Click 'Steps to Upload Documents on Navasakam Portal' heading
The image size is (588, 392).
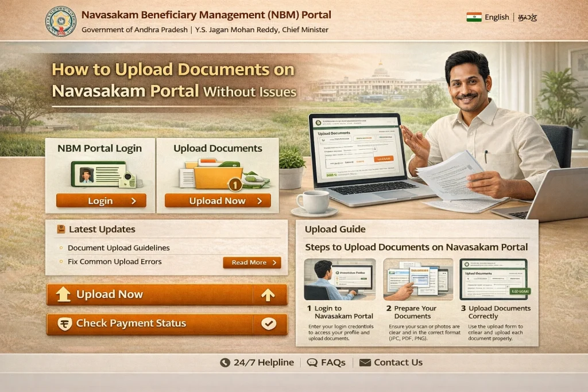416,247
